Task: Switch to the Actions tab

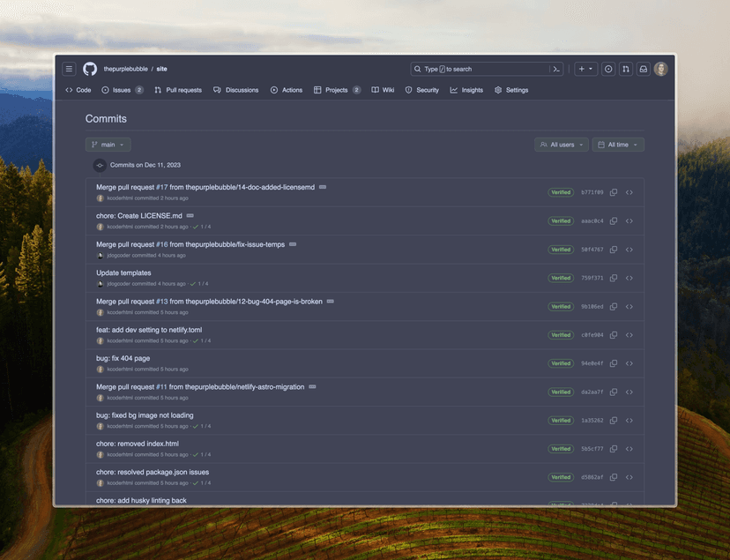Action: [287, 90]
